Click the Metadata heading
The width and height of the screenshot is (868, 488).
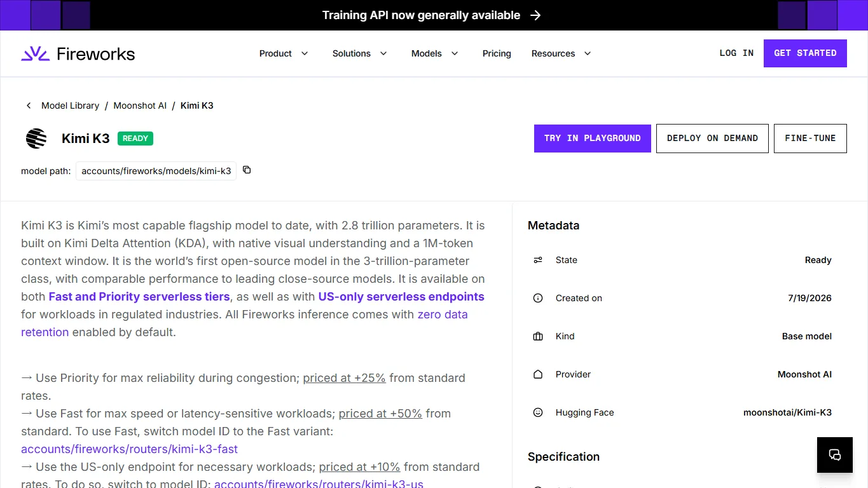(x=553, y=226)
